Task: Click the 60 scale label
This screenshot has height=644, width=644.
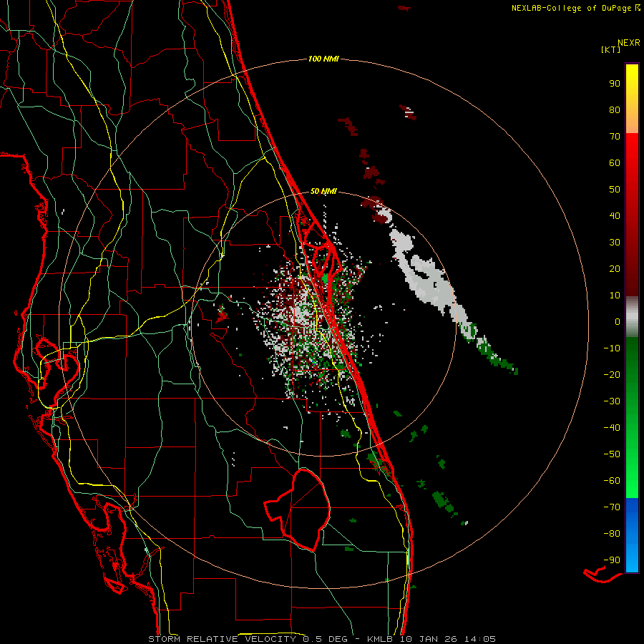Action: click(615, 162)
